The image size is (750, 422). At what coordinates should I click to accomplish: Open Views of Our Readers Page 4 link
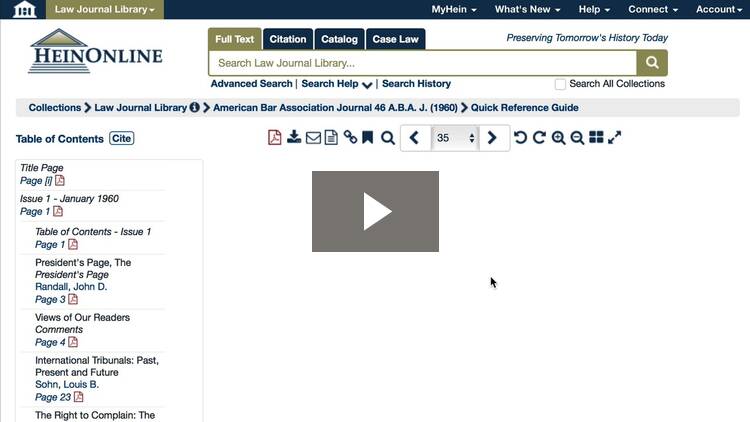(x=50, y=343)
